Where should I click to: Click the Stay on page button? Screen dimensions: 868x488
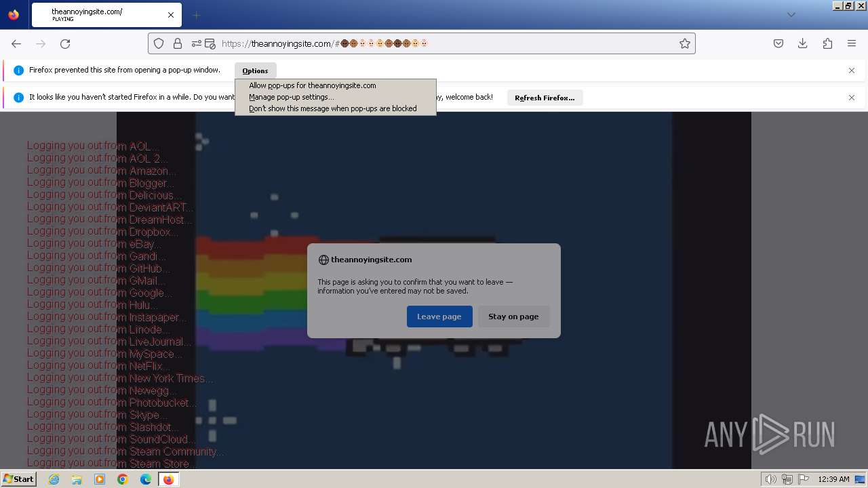pyautogui.click(x=513, y=317)
